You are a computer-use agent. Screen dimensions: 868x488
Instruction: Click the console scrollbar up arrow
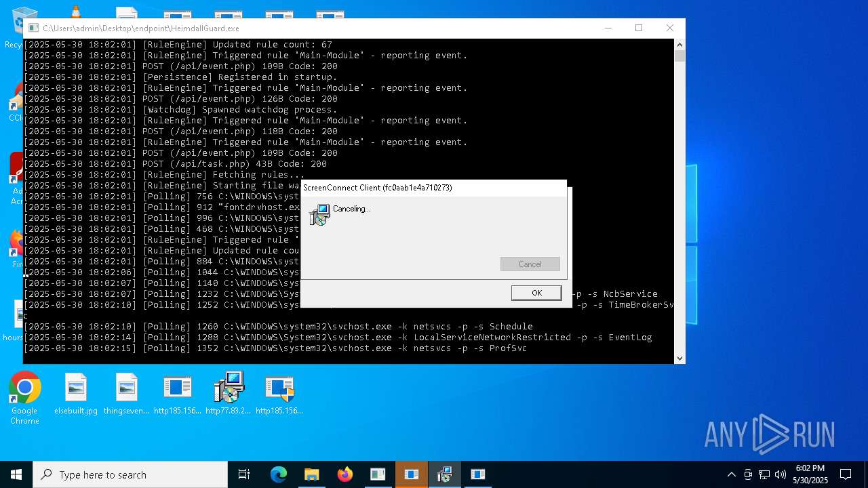[x=679, y=44]
